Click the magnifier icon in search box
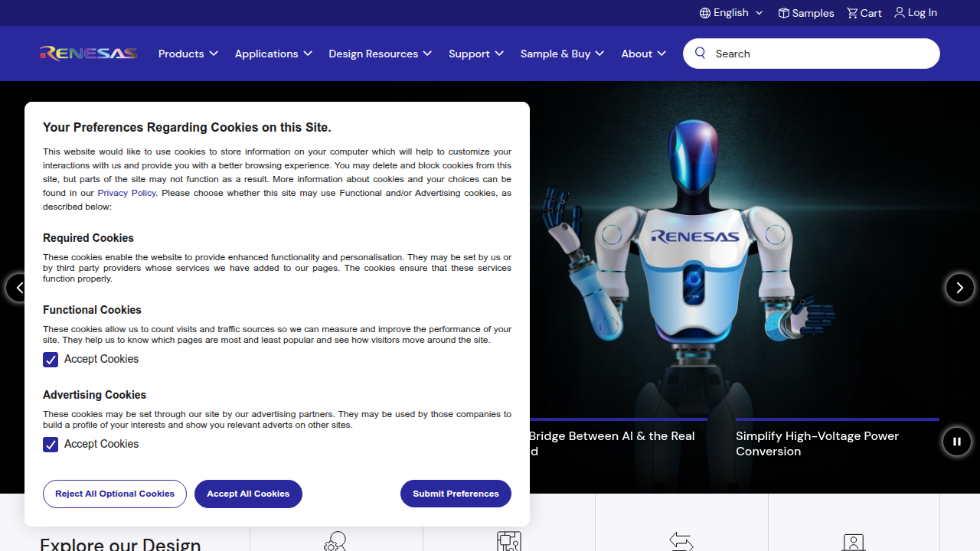Screen dimensions: 980x551 tap(700, 53)
